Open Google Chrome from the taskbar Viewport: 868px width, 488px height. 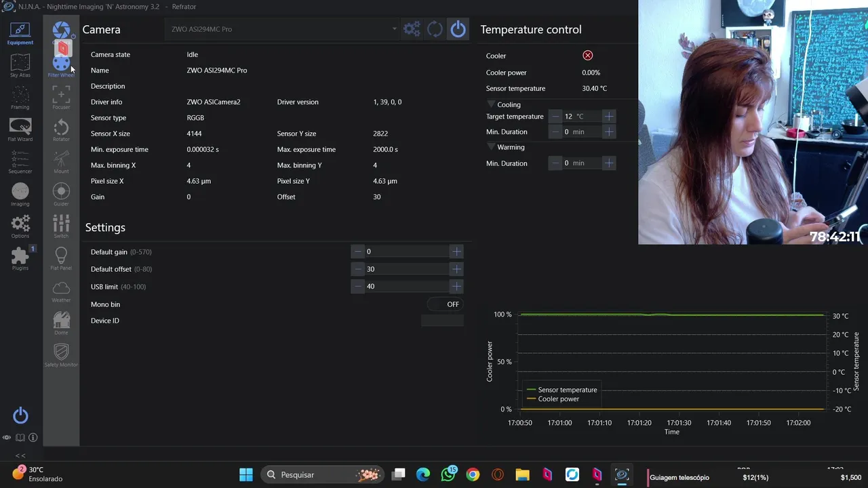coord(473,474)
